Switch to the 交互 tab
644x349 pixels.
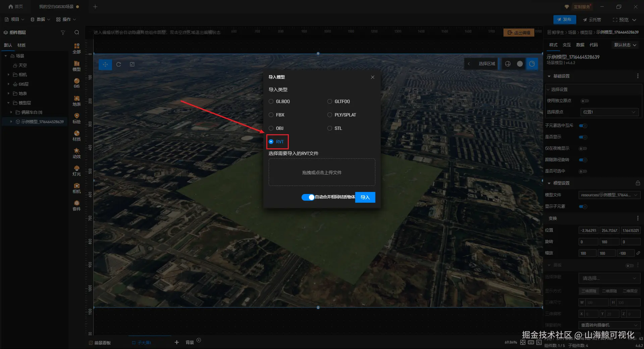567,45
